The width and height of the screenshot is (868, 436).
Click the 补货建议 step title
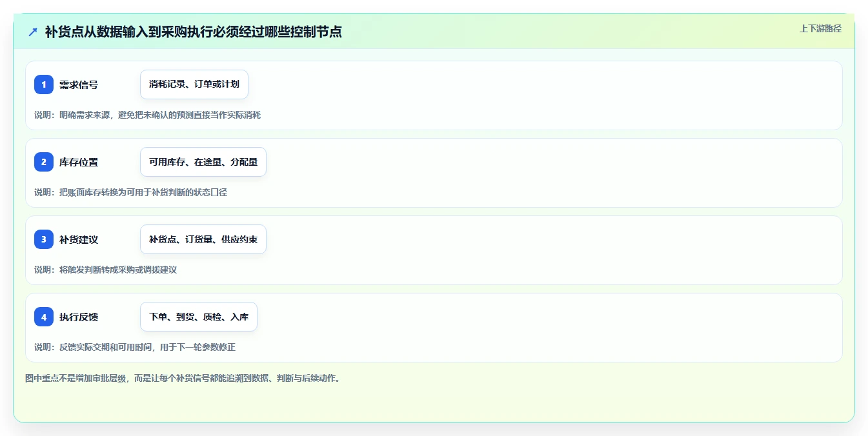click(79, 239)
